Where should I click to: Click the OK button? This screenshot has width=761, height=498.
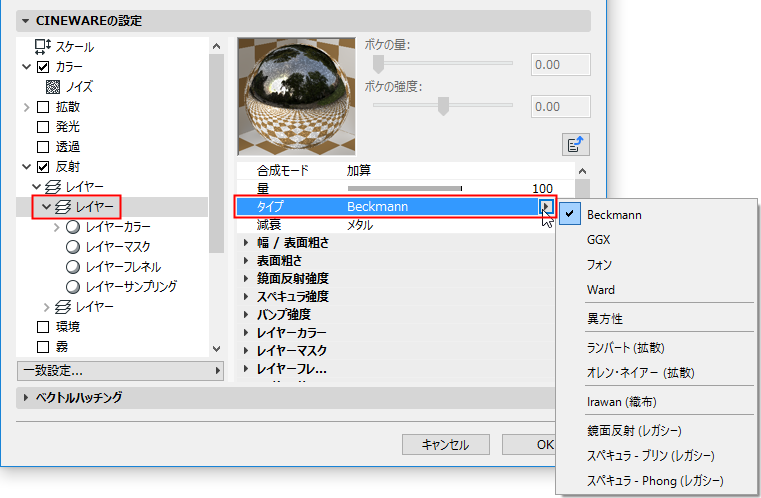[529, 444]
